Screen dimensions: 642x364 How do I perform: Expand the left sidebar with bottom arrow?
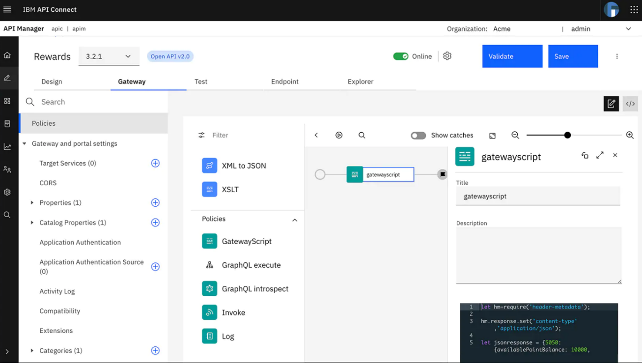7,352
